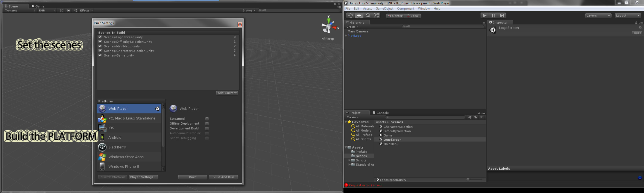Select the Hand tool in toolbar
The height and width of the screenshot is (193, 644).
click(x=350, y=15)
